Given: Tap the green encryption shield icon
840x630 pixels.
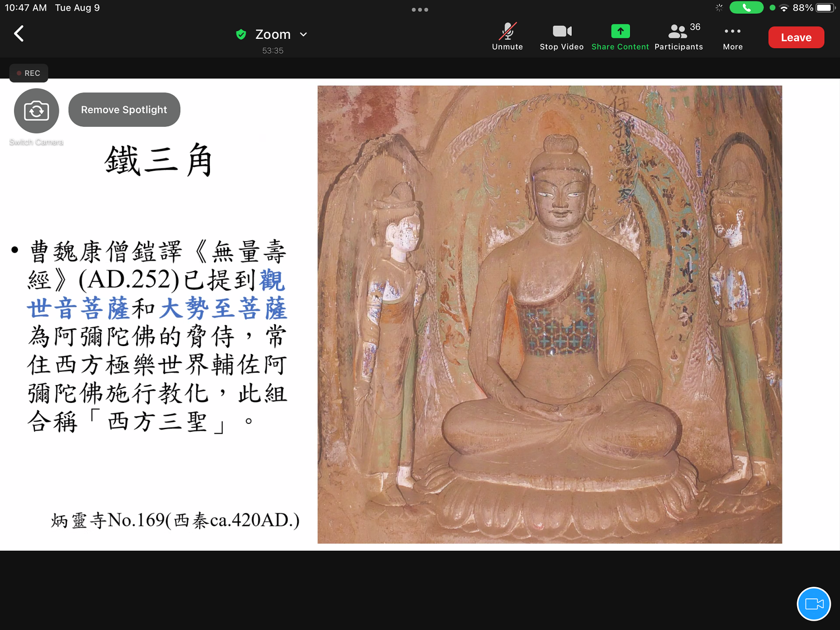Looking at the screenshot, I should coord(241,35).
